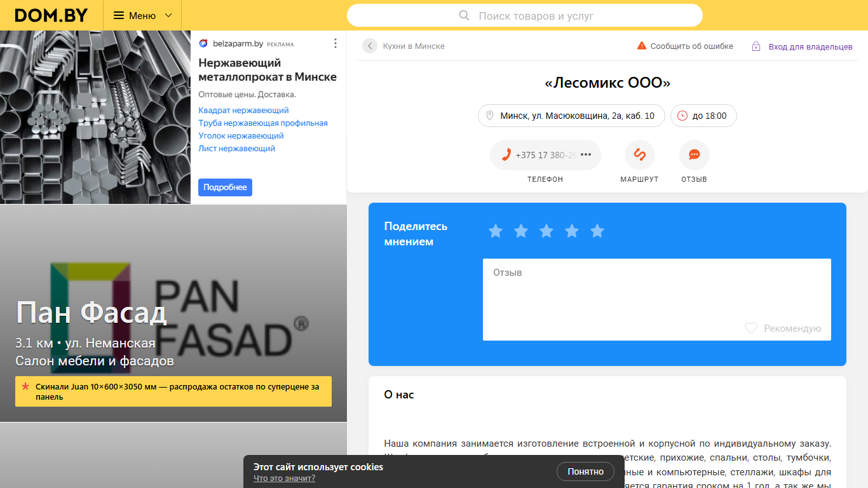Reveal full phone number with dots
Viewport: 868px width, 488px height.
point(586,155)
